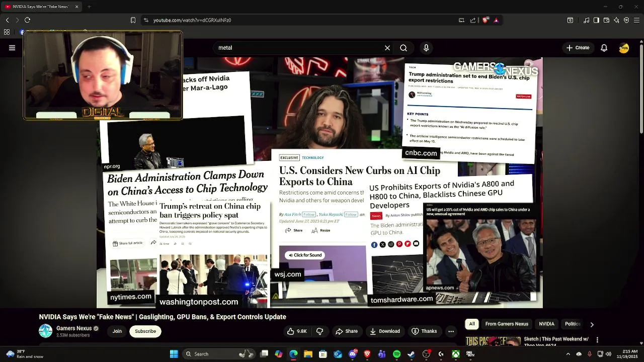Select the All filter chip
This screenshot has width=644, height=362.
click(472, 324)
